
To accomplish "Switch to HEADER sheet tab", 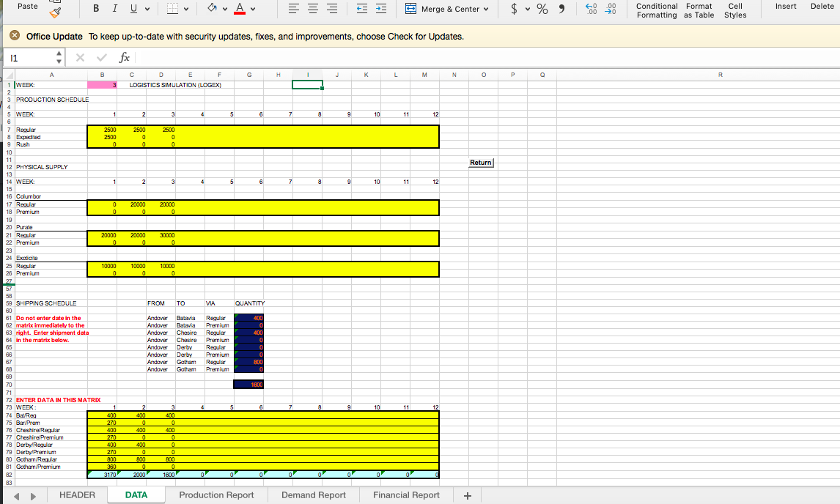I will 77,495.
